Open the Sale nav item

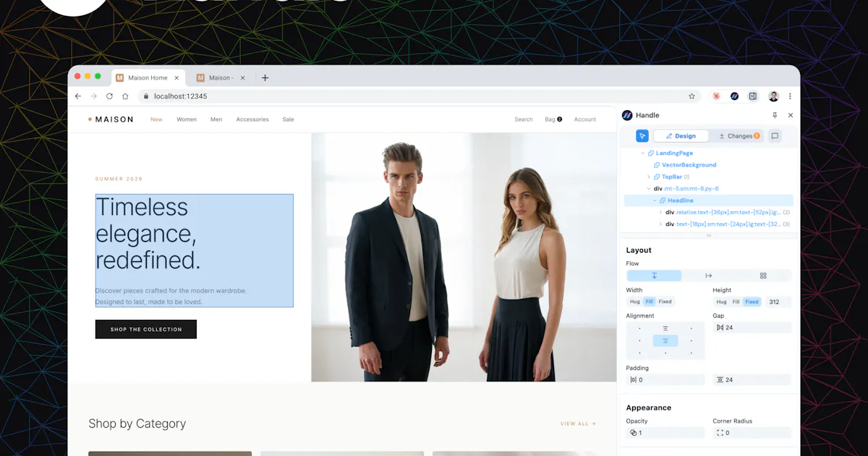(x=288, y=119)
